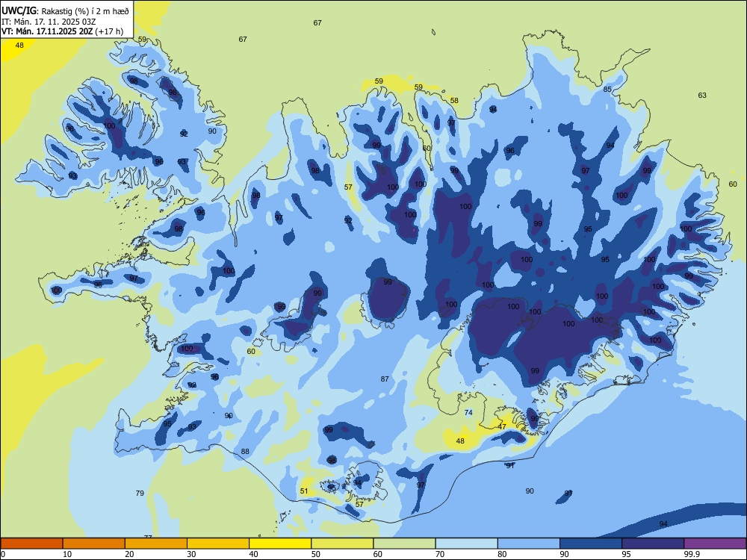Click the '63' humidity value offshore northeast
The height and width of the screenshot is (560, 747).
coord(702,96)
